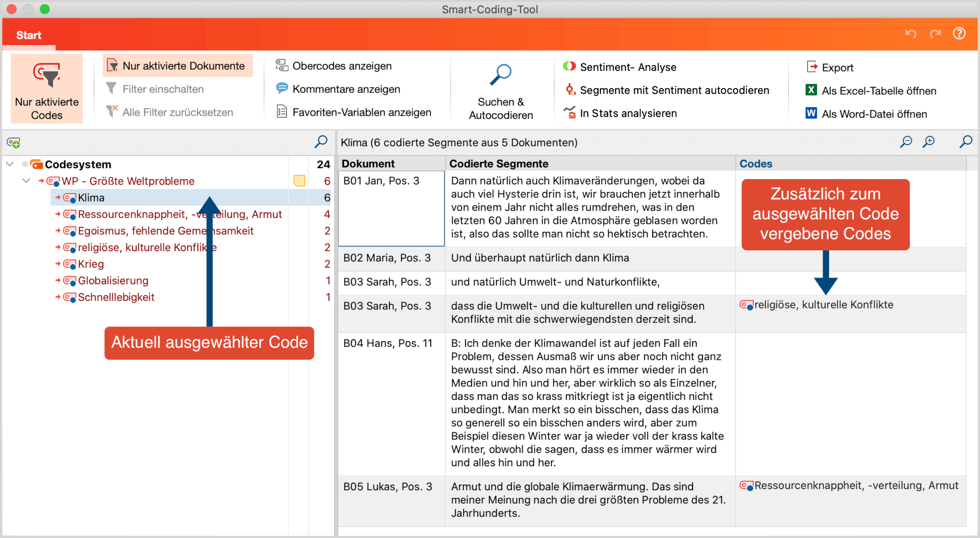The height and width of the screenshot is (538, 980).
Task: Click the green maximize window button
Action: point(45,9)
